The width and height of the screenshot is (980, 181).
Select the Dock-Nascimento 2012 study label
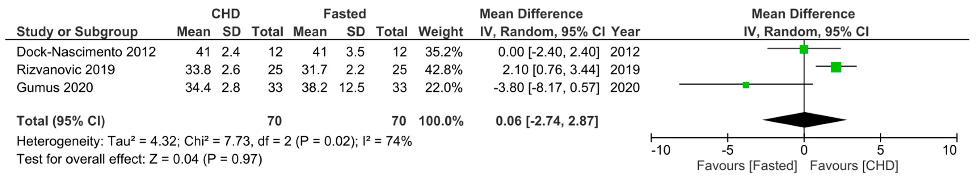point(86,52)
